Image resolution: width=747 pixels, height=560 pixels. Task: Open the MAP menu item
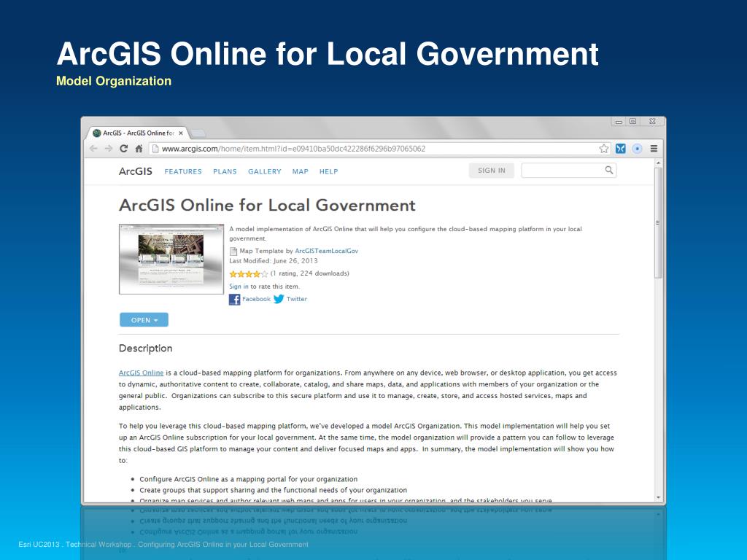pos(300,171)
